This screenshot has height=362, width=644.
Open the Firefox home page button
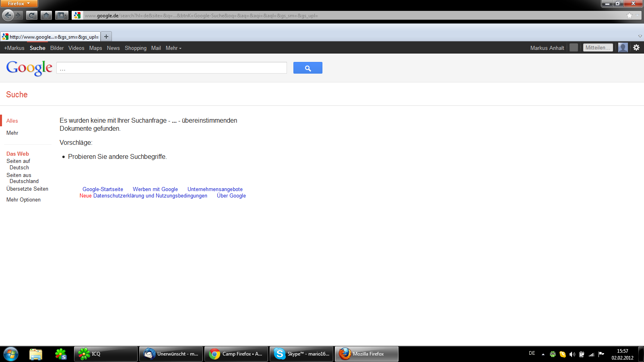tap(46, 15)
